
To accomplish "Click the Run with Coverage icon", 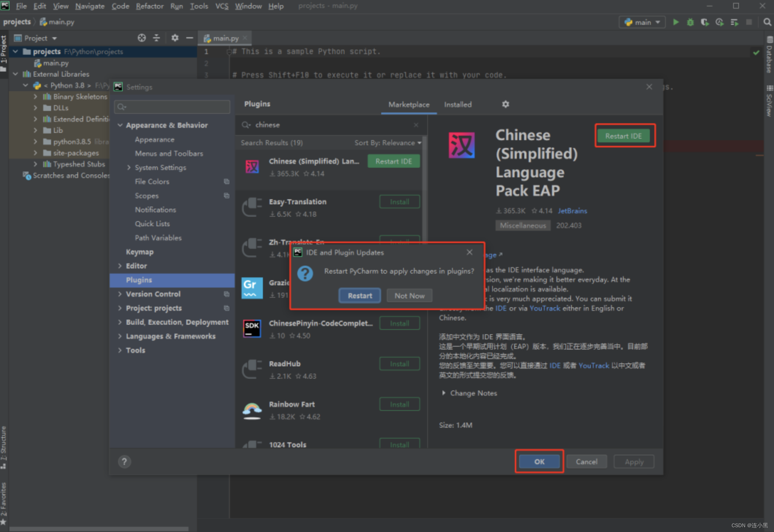I will coord(705,22).
